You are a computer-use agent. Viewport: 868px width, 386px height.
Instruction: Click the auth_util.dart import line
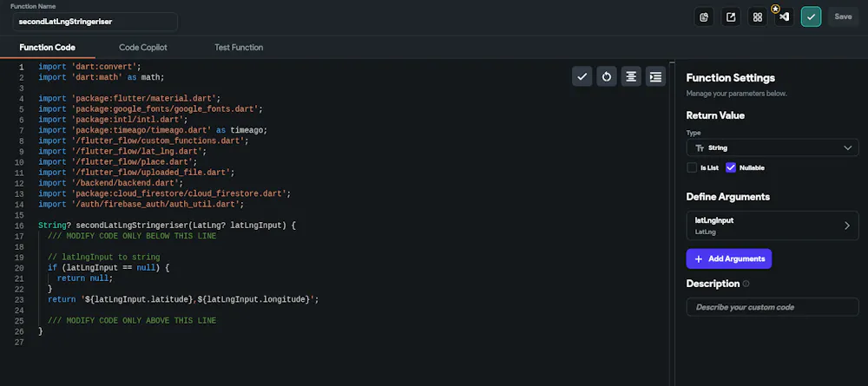141,204
